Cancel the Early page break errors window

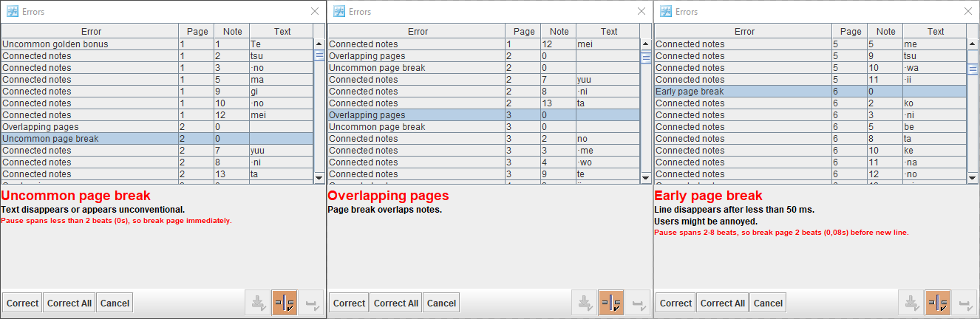[x=768, y=303]
